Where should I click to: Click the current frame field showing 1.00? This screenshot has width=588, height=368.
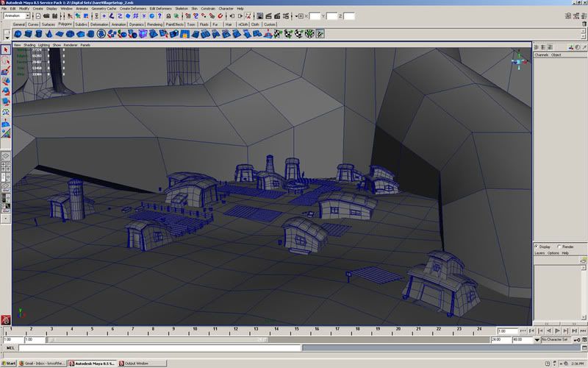pyautogui.click(x=507, y=331)
